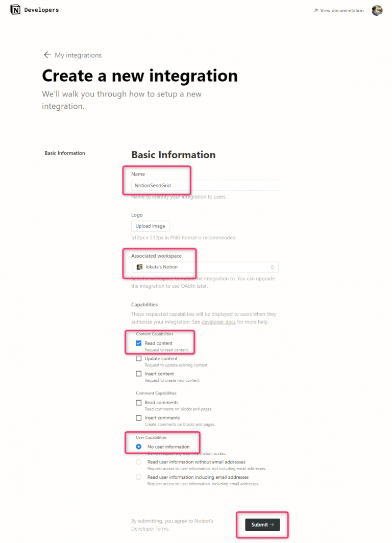Select Read user information without email addresses
Image resolution: width=392 pixels, height=543 pixels.
138,462
